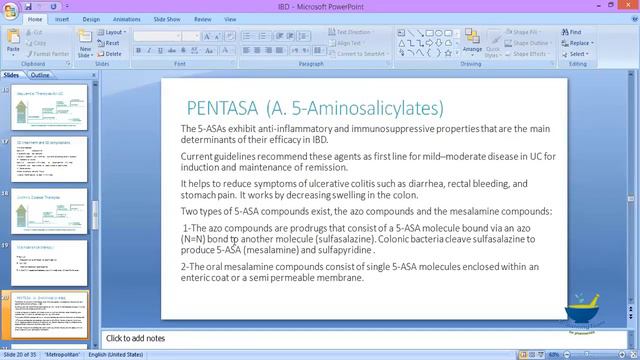The width and height of the screenshot is (640, 360).
Task: Click Zoom out minus button
Action: [567, 355]
